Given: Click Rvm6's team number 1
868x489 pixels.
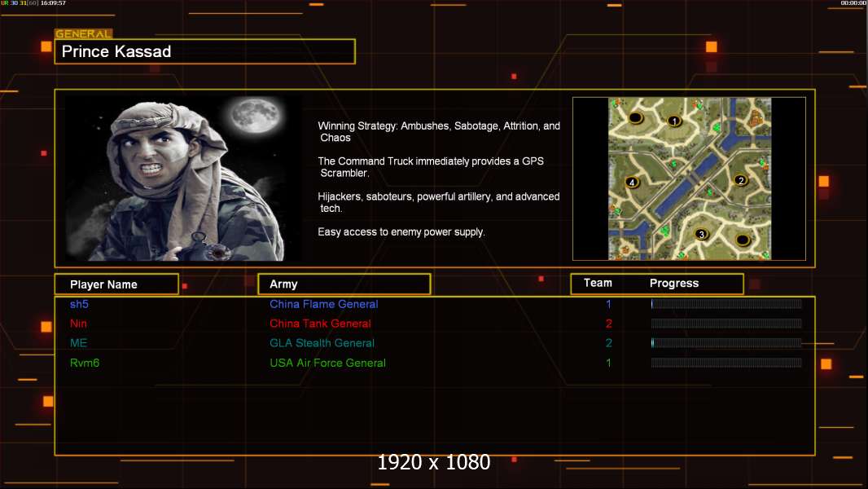Looking at the screenshot, I should tap(608, 363).
